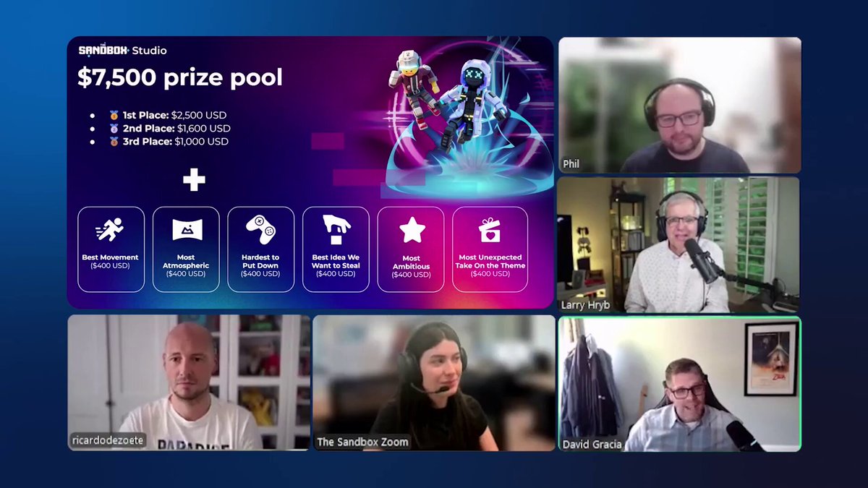Click 'Most Unexpected Take On the Theme' label
This screenshot has height=488, width=868.
(x=490, y=261)
